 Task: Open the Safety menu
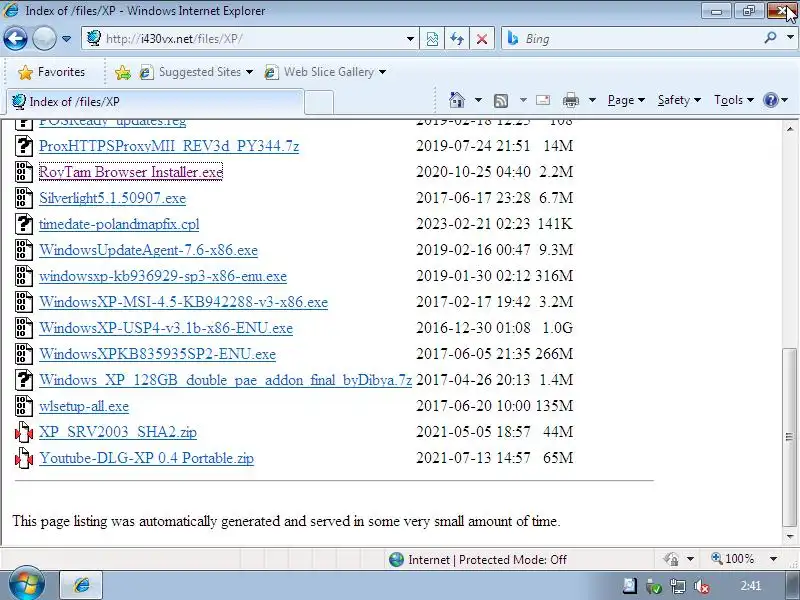point(679,100)
